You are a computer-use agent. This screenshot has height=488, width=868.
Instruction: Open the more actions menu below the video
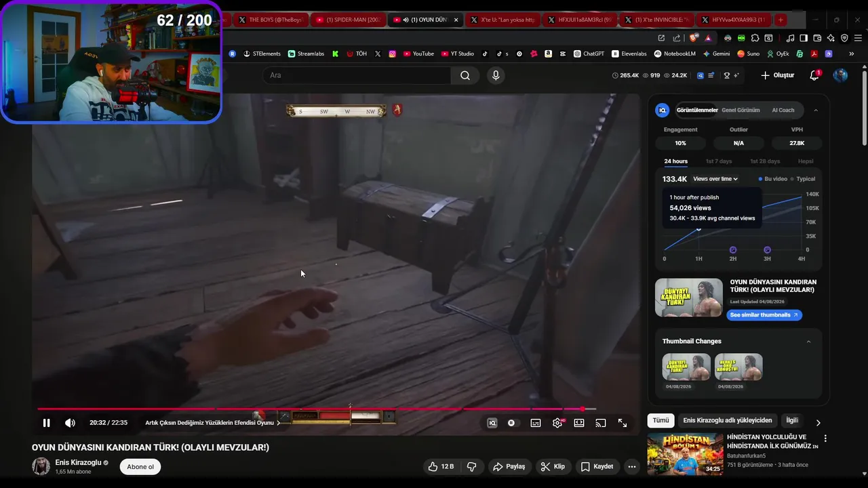[632, 466]
